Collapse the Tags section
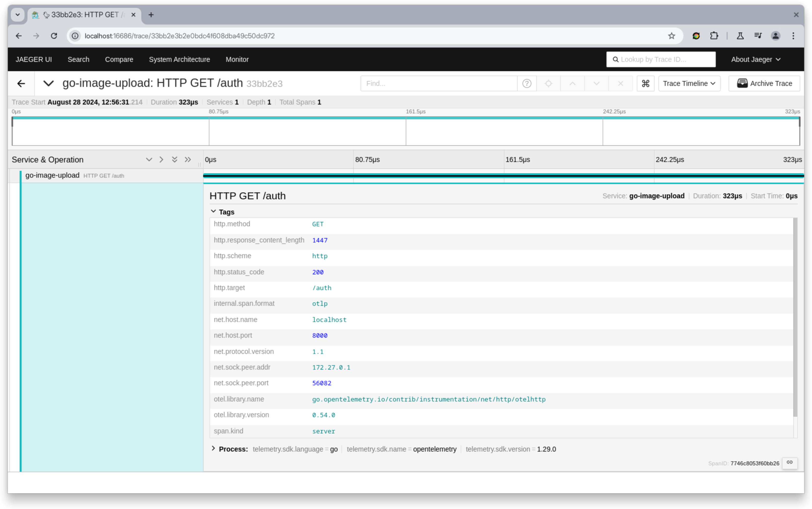 coord(214,211)
